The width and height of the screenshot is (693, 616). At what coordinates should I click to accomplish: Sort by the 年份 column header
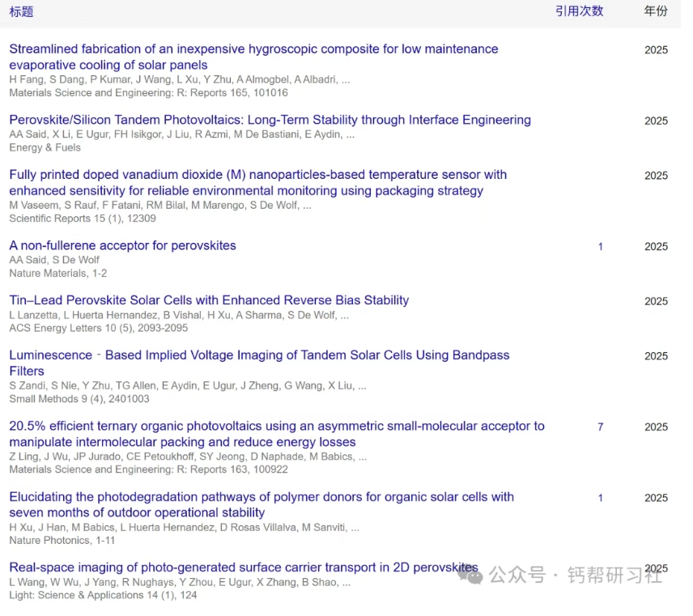pyautogui.click(x=656, y=11)
